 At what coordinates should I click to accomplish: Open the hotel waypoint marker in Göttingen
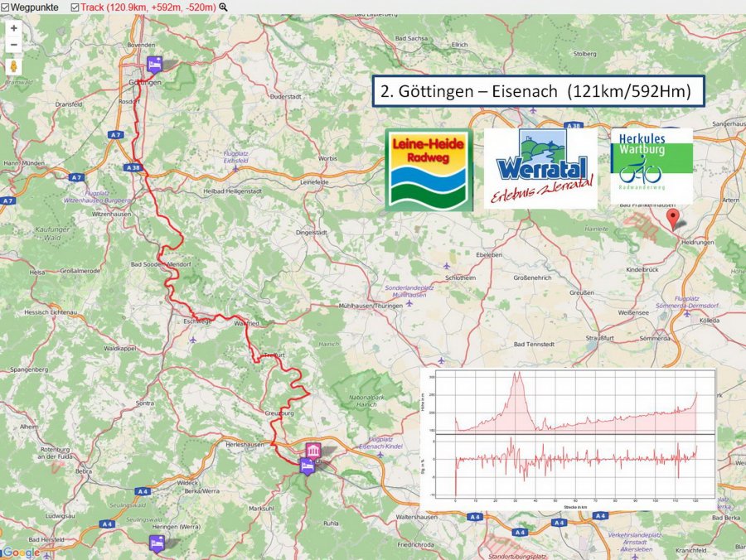click(x=154, y=63)
